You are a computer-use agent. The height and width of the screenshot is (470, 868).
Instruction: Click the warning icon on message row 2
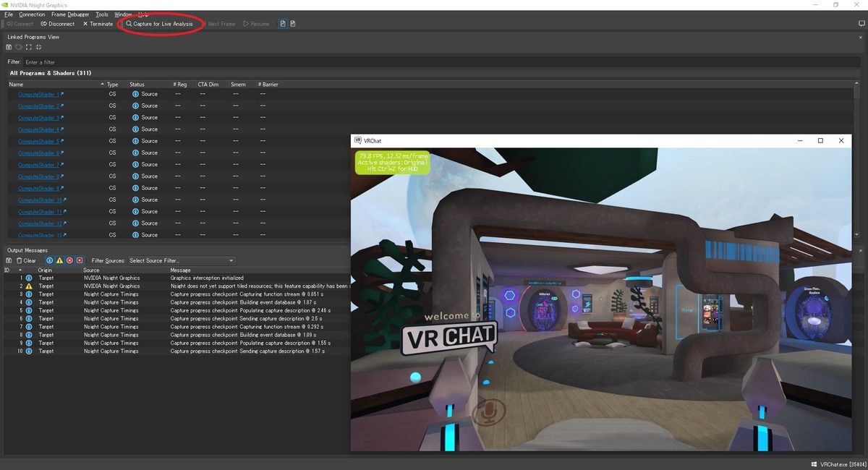coord(29,286)
